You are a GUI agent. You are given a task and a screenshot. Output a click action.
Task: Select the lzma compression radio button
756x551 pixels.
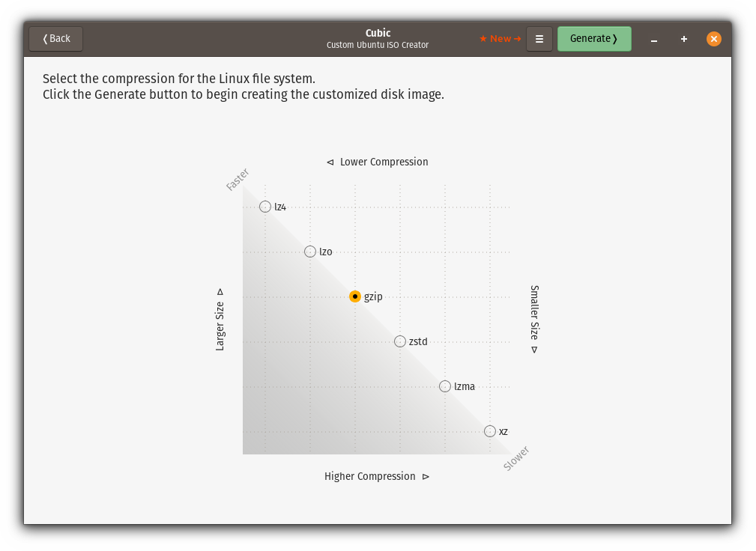click(x=445, y=386)
